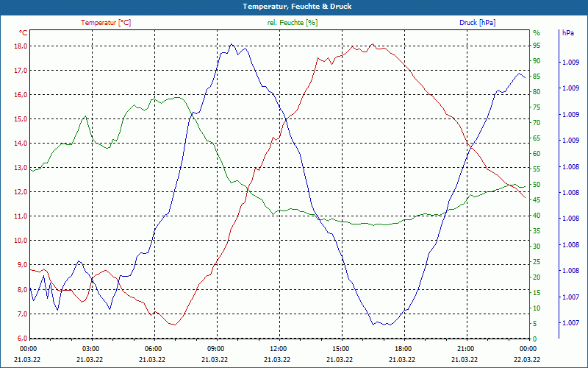Click the '12,0' temperature tick label
The width and height of the screenshot is (588, 368).
21,192
